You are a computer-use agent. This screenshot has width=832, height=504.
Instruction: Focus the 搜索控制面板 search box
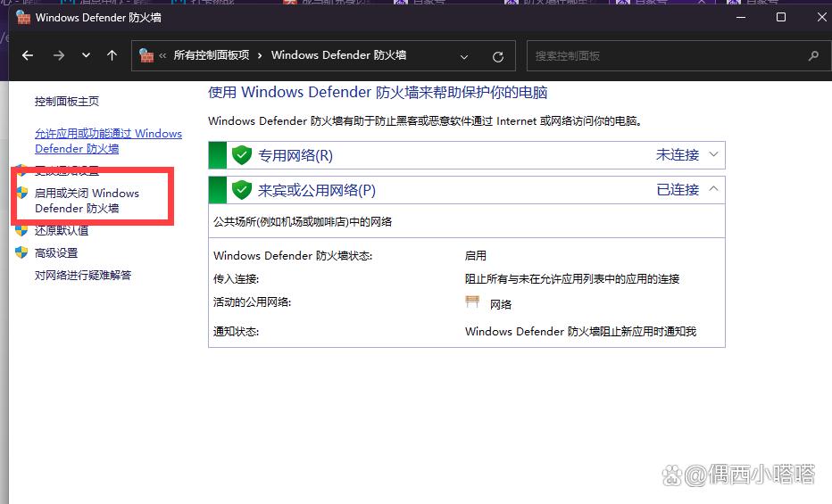coord(679,55)
